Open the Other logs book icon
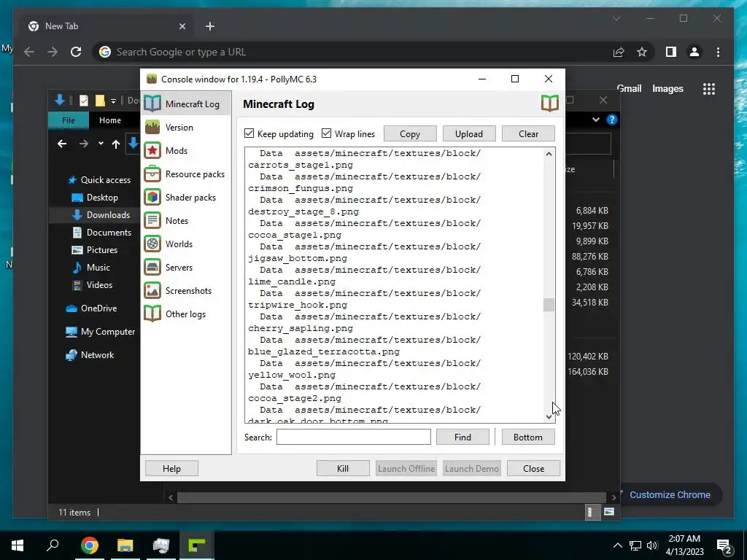 click(x=152, y=314)
